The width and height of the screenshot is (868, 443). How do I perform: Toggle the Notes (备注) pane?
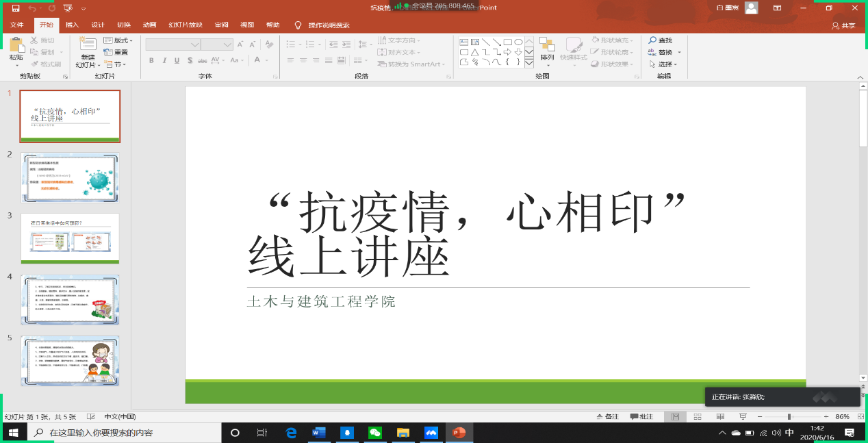tap(607, 416)
